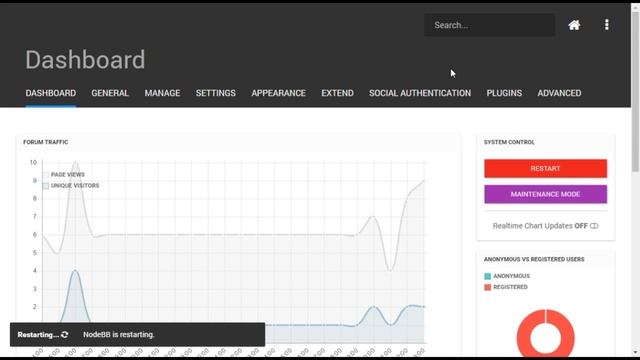Image resolution: width=640 pixels, height=360 pixels.
Task: Toggle Page Views legend box
Action: pos(46,175)
